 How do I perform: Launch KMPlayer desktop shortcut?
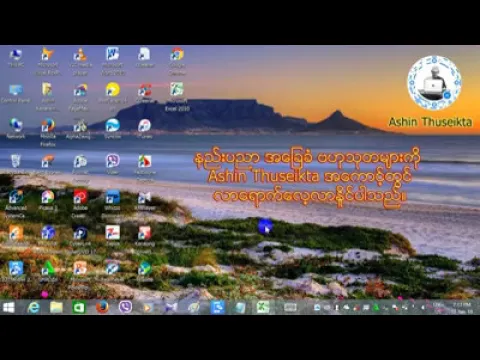[145, 201]
